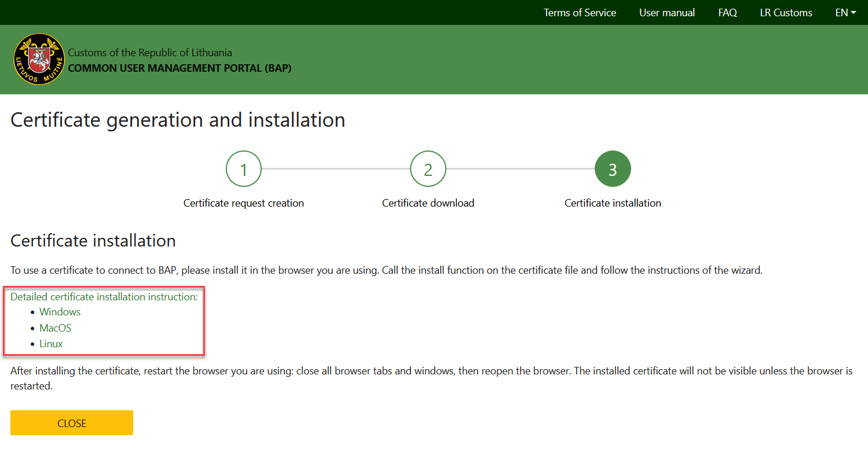
Task: Select step 3 circle in the wizard
Action: pyautogui.click(x=613, y=169)
